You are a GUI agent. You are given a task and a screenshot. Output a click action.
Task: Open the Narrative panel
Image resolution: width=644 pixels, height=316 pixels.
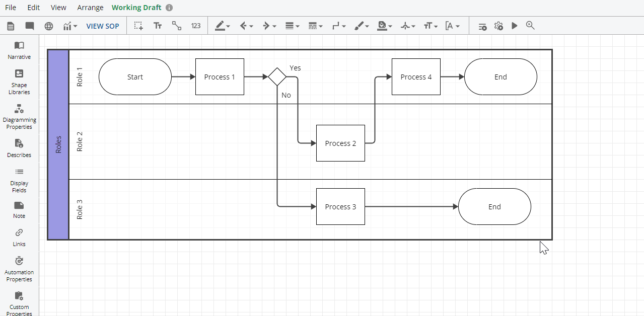pyautogui.click(x=19, y=50)
